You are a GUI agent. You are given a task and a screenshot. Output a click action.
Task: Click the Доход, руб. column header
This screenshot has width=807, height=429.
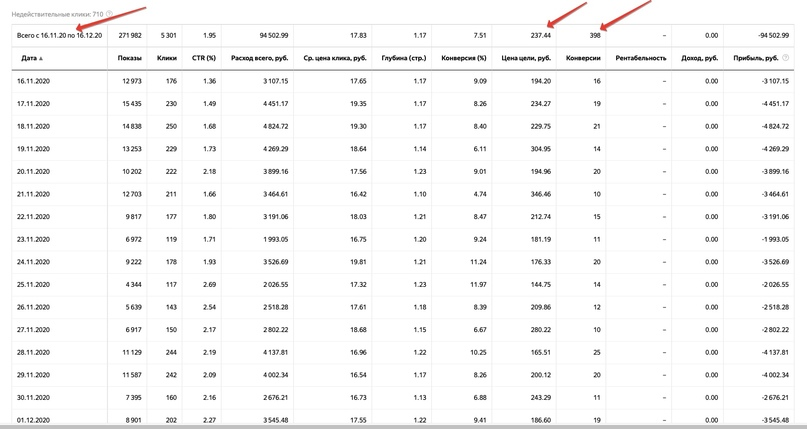(x=699, y=58)
